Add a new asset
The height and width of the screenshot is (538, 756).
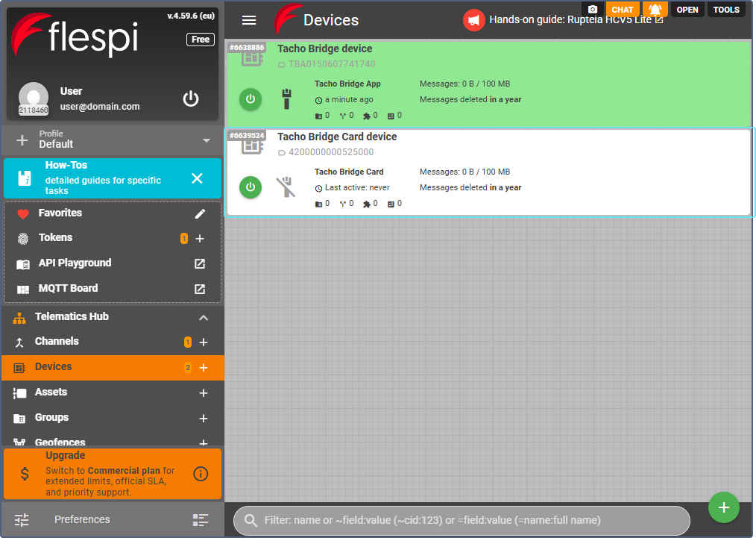204,393
